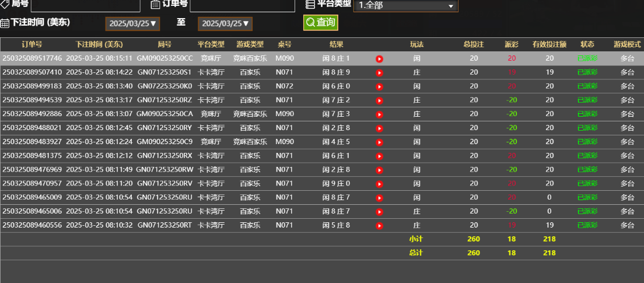Click the 总投注 column header
The image size is (644, 283).
coord(473,44)
